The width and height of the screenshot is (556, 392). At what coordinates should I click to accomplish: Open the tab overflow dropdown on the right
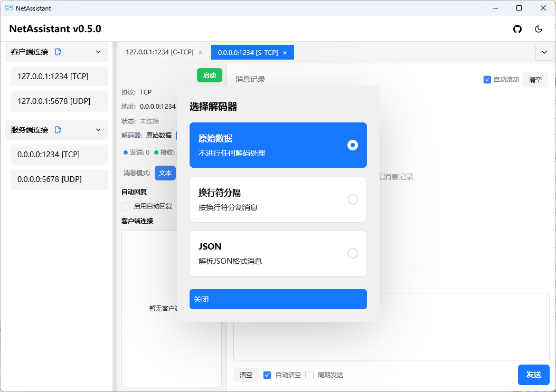[544, 52]
